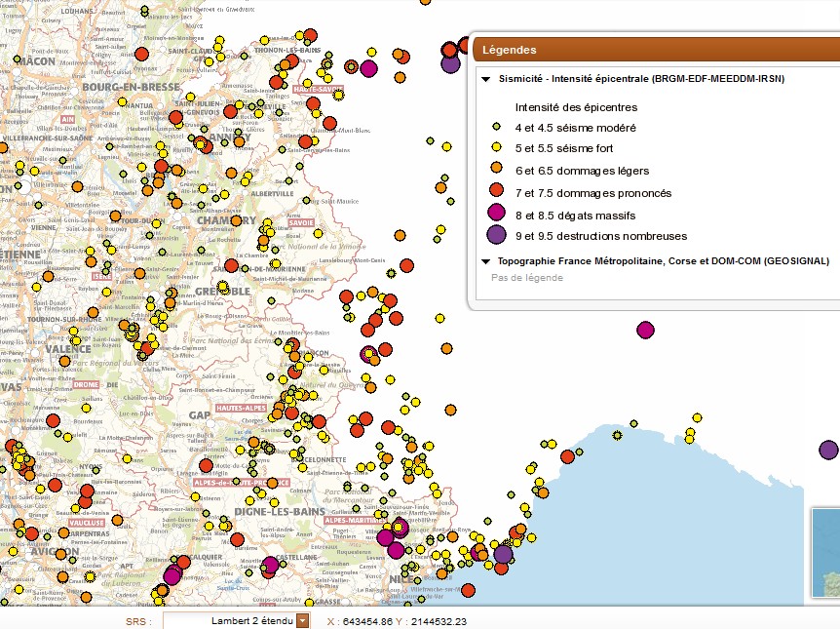Click the red 'dommages prononcés' legend circle
Screen dimensions: 840x629
496,191
